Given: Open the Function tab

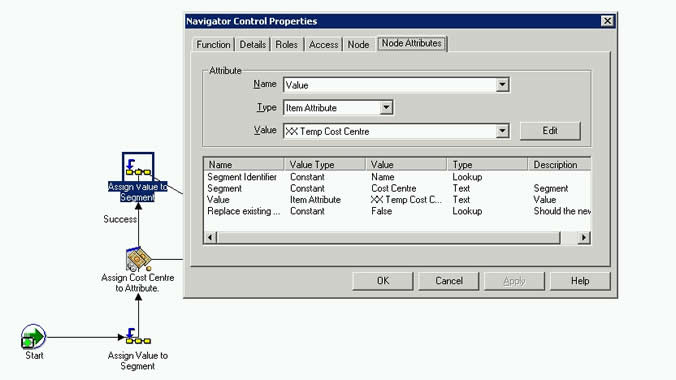Looking at the screenshot, I should 213,44.
